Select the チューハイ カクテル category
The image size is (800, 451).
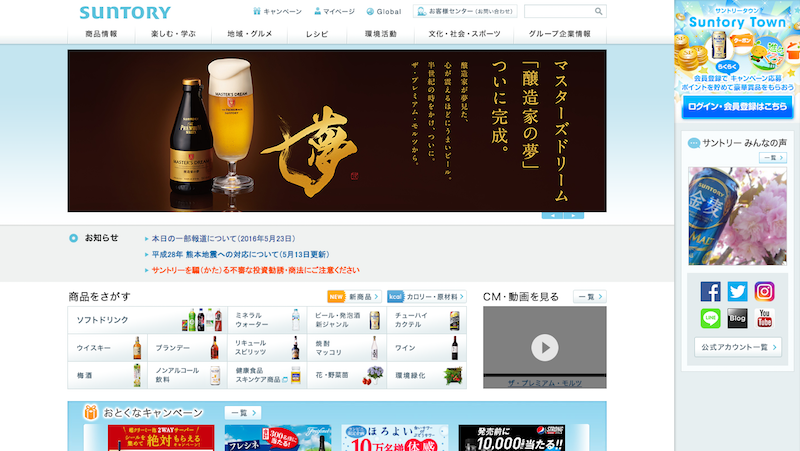[427, 320]
